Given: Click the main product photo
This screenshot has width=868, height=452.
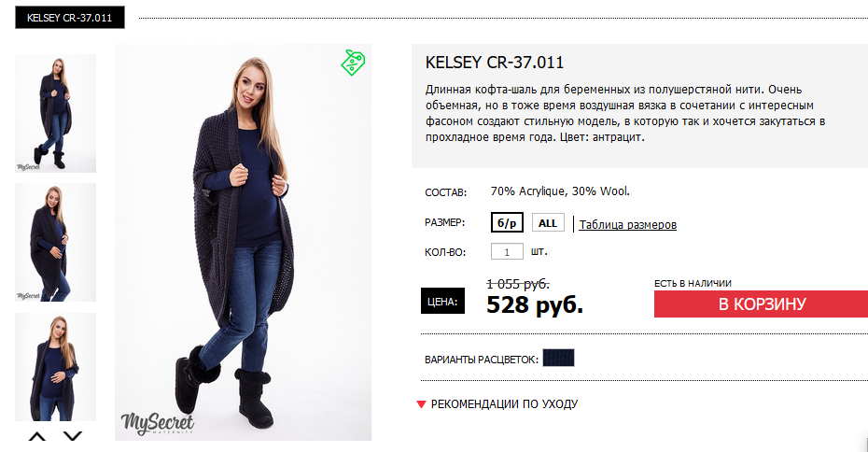Looking at the screenshot, I should [x=243, y=242].
